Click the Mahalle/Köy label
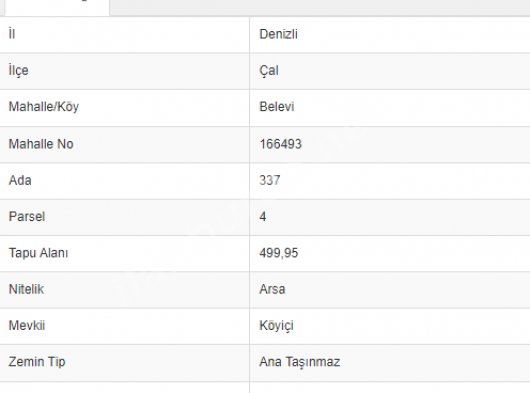Screen dimensions: 530x393 pos(44,107)
